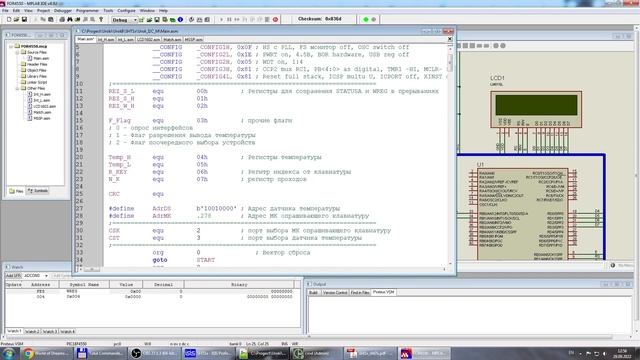Open the Windows Start button

tap(8, 353)
